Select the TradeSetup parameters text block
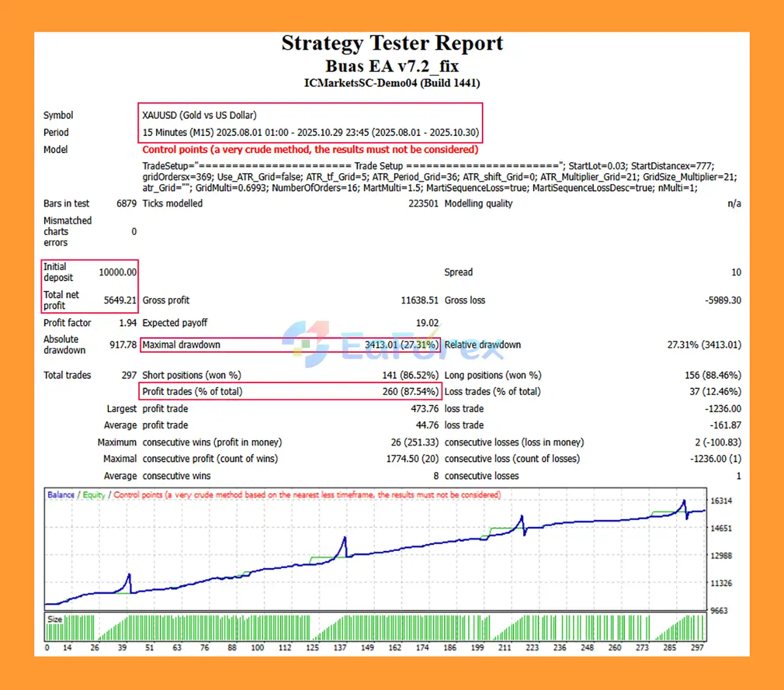784x690 pixels. tap(439, 177)
